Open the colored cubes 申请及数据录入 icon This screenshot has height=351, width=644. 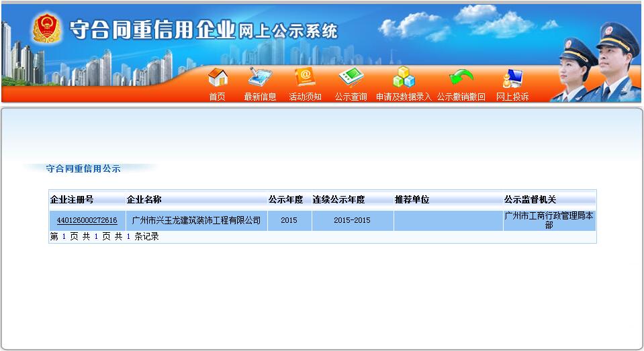point(404,77)
